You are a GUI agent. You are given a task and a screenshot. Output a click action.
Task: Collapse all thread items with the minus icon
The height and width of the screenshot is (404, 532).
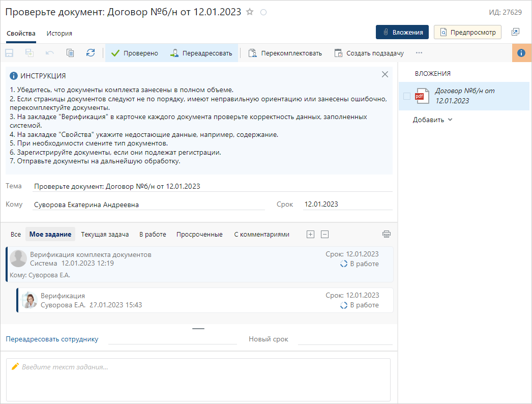(x=325, y=234)
